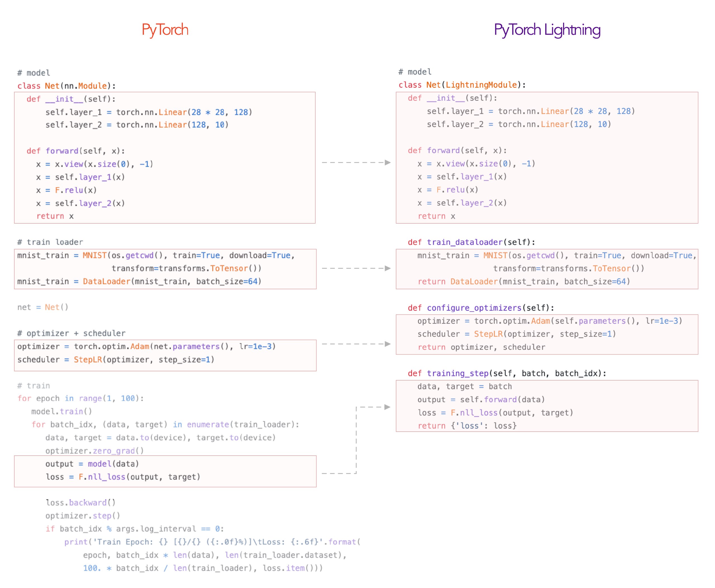This screenshot has height=588, width=715.
Task: Click right 'optimizer = torch.optim.Adam(self.parameters(), lr=1e-3)' line
Action: [550, 321]
